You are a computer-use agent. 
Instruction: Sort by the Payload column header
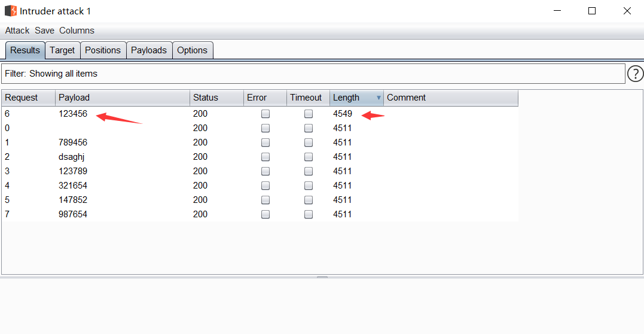[x=123, y=98]
